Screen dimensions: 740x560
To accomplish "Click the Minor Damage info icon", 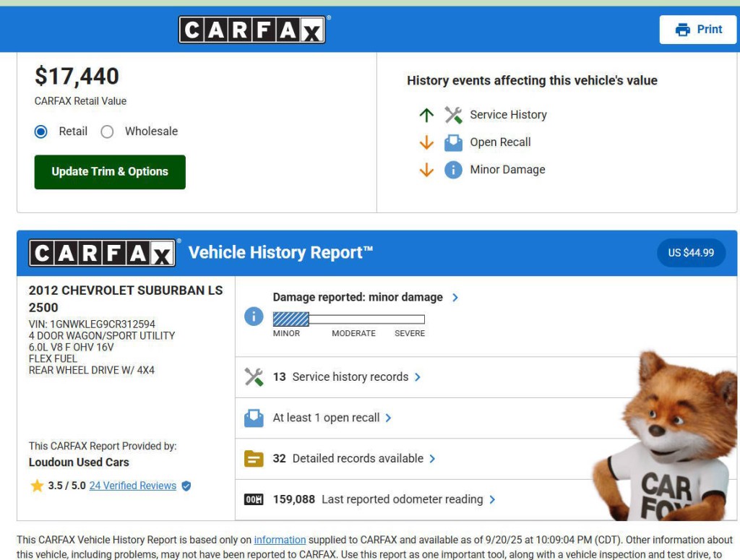I will 453,170.
